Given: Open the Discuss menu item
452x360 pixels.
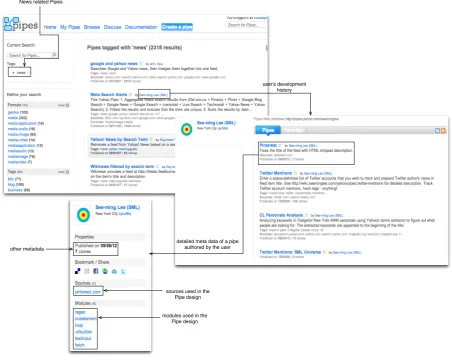Looking at the screenshot, I should coord(112,27).
